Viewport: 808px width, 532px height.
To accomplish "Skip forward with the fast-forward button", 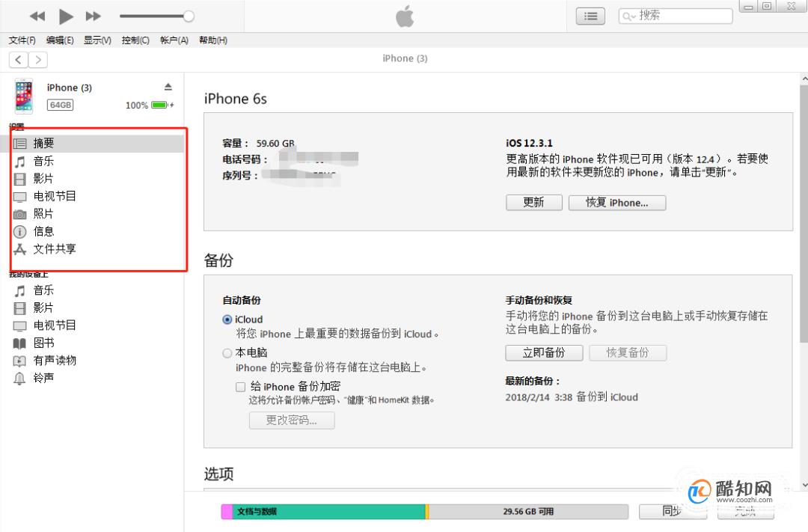I will [94, 16].
